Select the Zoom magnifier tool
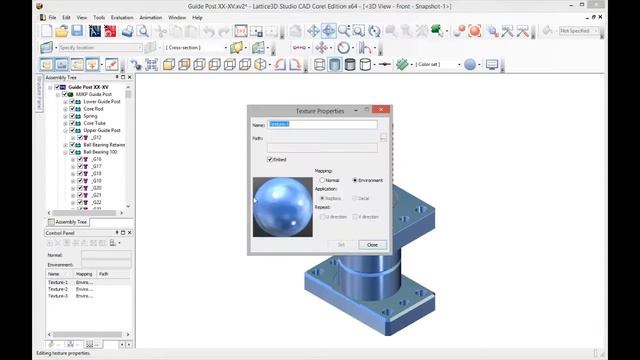This screenshot has width=640, height=360. tap(344, 31)
